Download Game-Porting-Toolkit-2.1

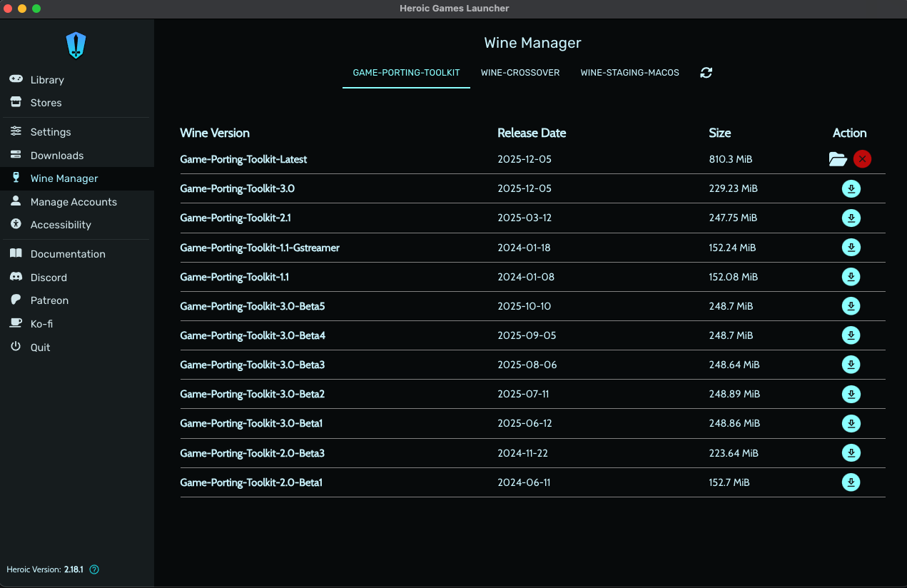[851, 218]
